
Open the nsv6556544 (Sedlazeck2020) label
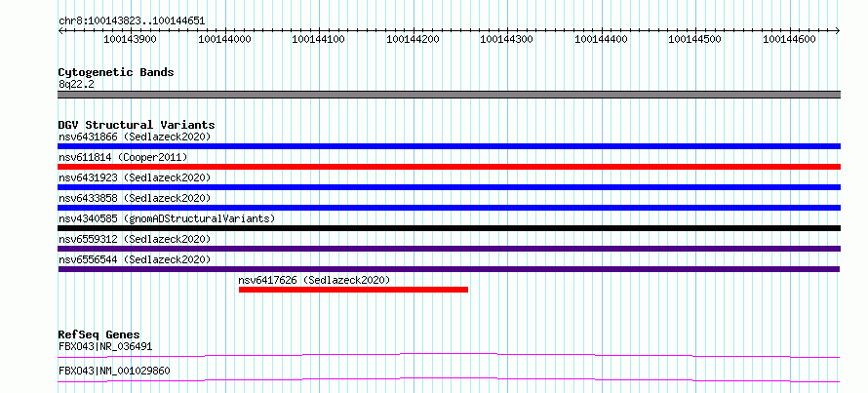135,259
